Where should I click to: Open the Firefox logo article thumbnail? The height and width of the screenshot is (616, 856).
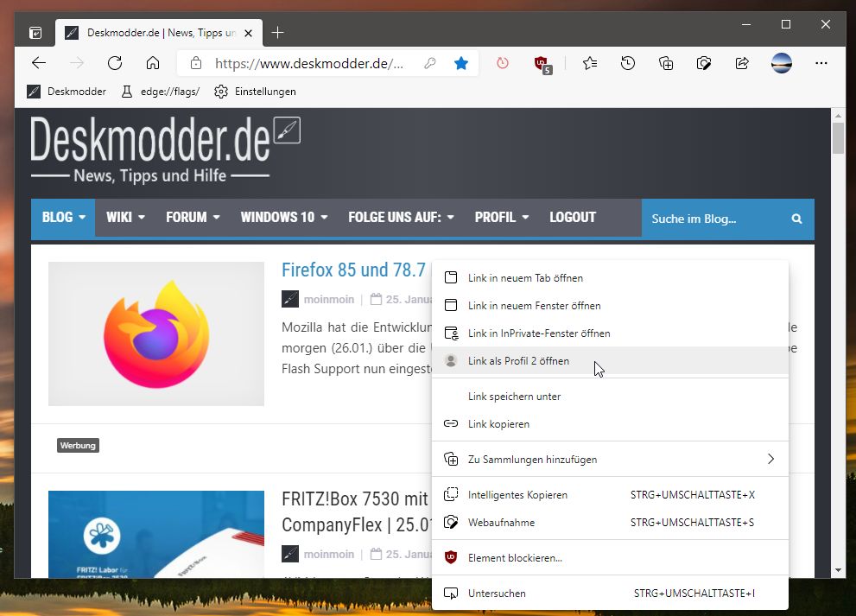pyautogui.click(x=156, y=333)
